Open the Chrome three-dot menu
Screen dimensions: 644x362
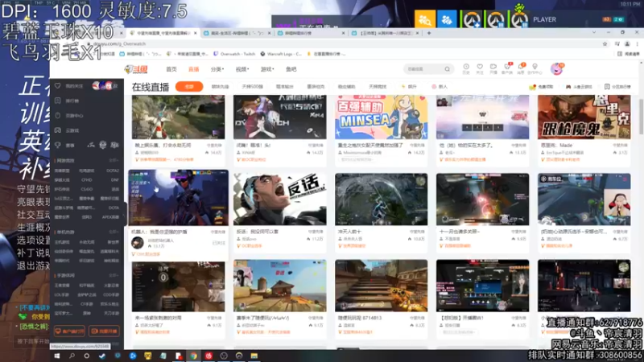tap(637, 44)
